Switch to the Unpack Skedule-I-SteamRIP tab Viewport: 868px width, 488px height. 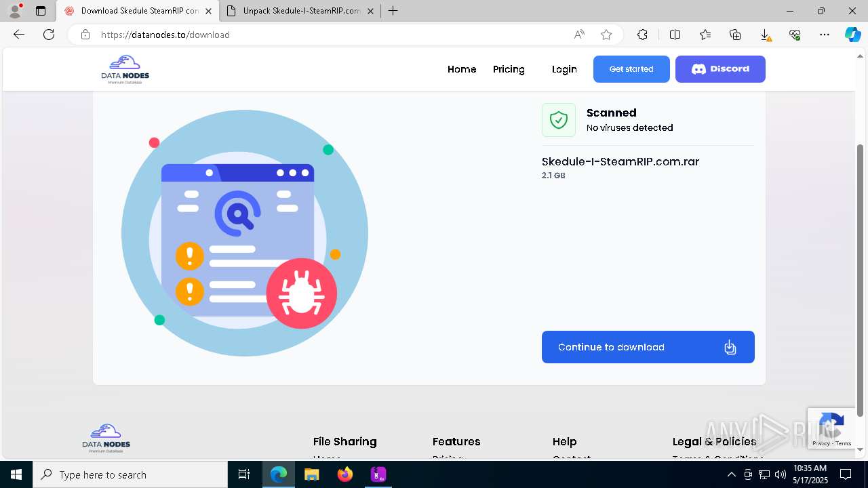[x=300, y=11]
